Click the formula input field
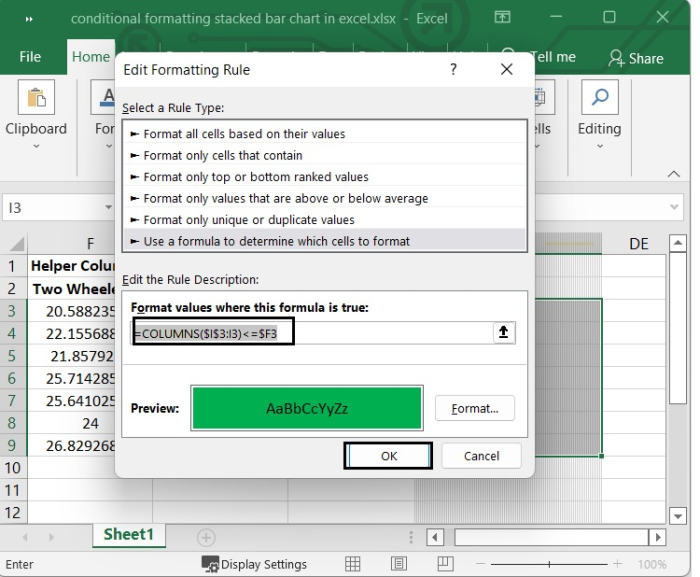Image resolution: width=700 pixels, height=577 pixels. [312, 333]
